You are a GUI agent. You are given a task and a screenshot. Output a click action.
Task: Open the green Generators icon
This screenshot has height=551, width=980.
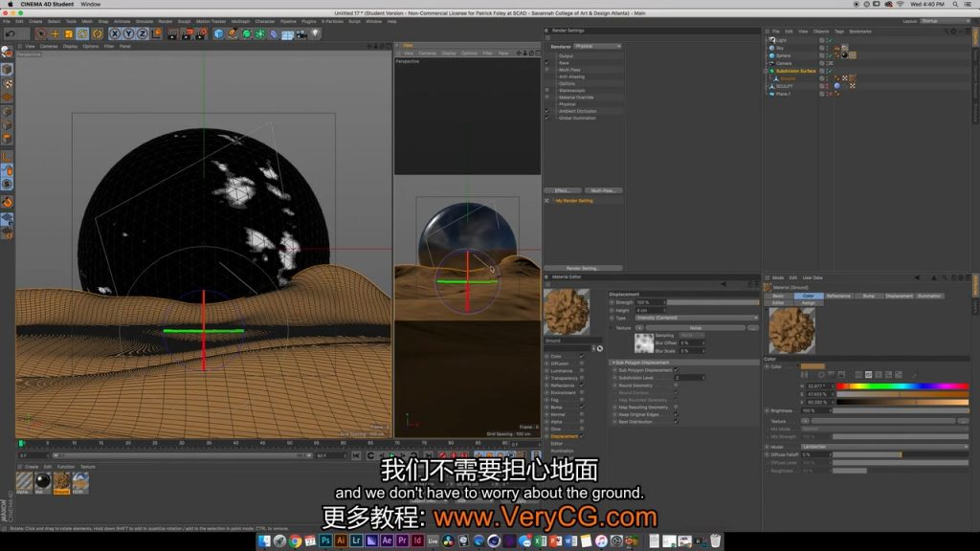pyautogui.click(x=246, y=33)
